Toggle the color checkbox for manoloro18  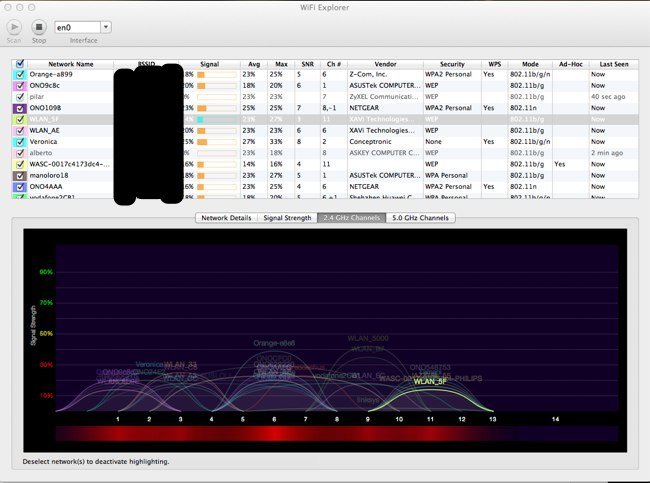point(20,174)
